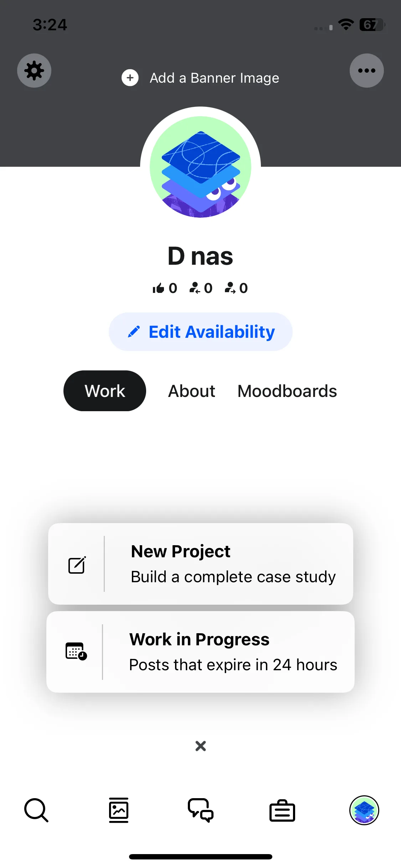Close the new post menu with the X

pyautogui.click(x=201, y=746)
